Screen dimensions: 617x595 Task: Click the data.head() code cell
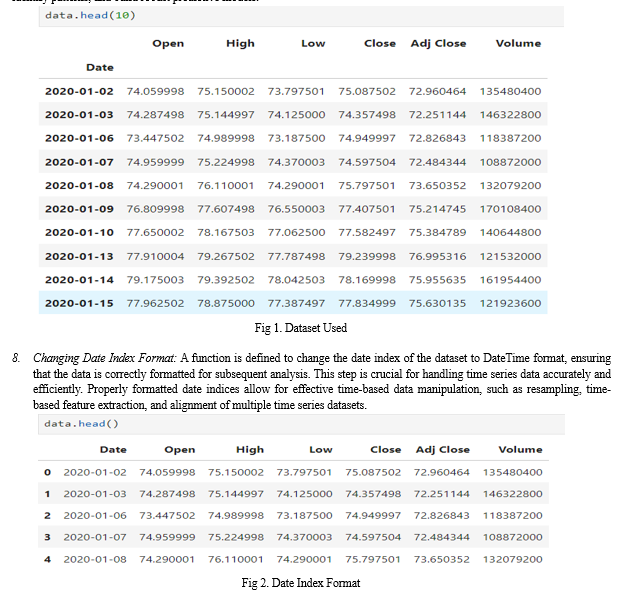(x=301, y=424)
